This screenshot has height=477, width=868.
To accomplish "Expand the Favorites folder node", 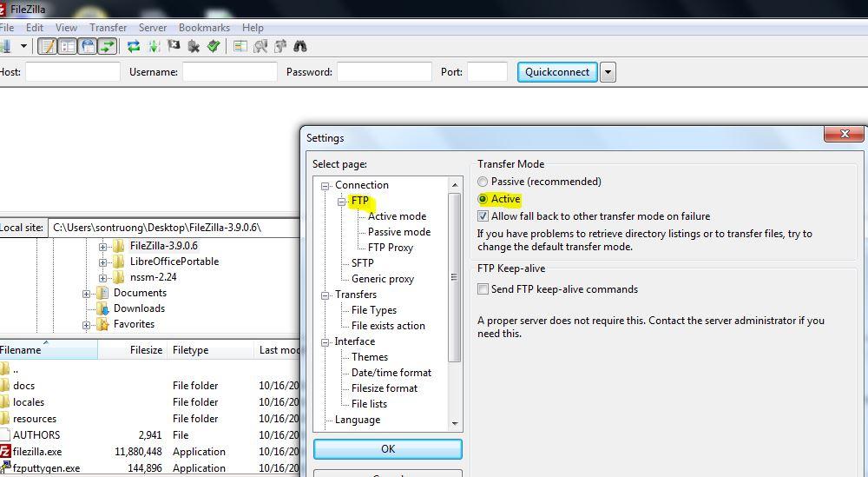I will (x=86, y=325).
